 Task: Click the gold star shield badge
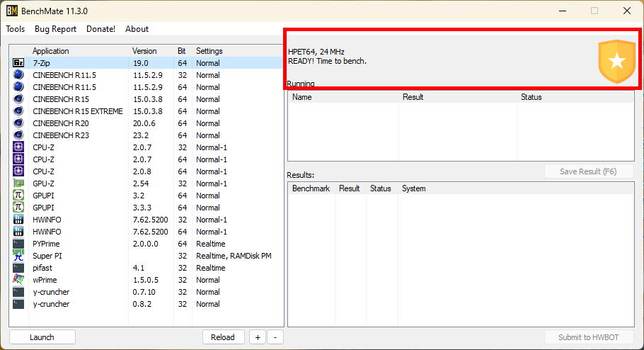617,61
